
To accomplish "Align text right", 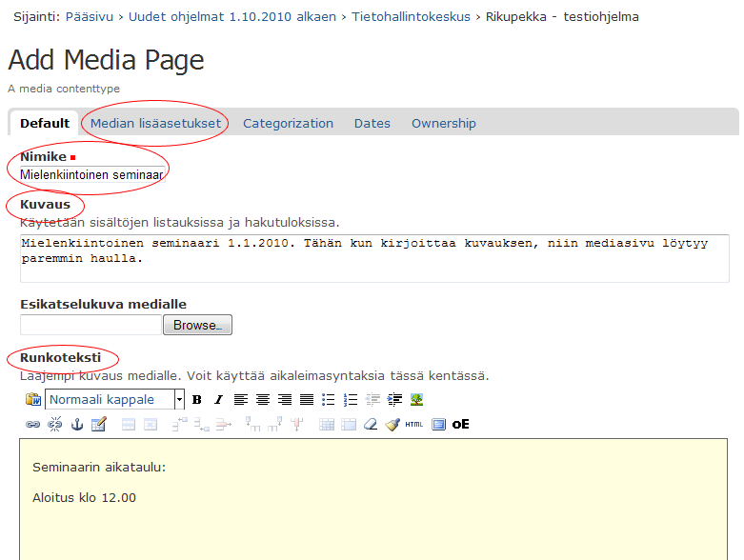I will point(284,400).
